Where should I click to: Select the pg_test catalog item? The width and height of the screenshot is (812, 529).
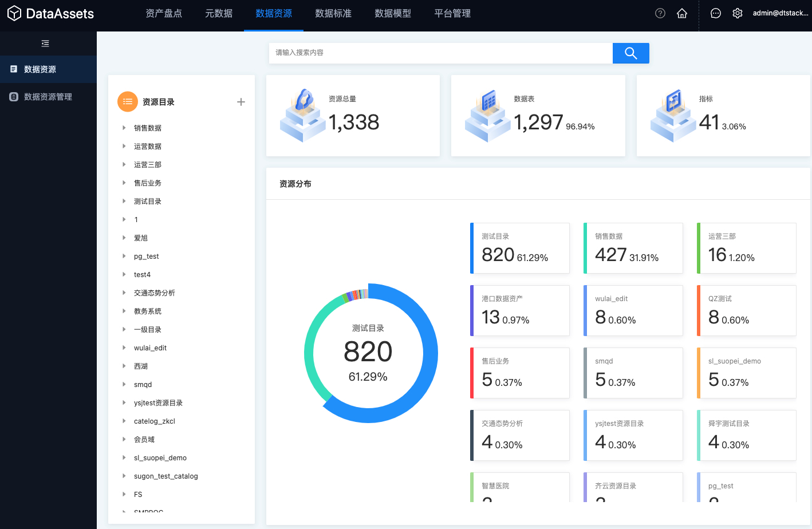click(147, 256)
